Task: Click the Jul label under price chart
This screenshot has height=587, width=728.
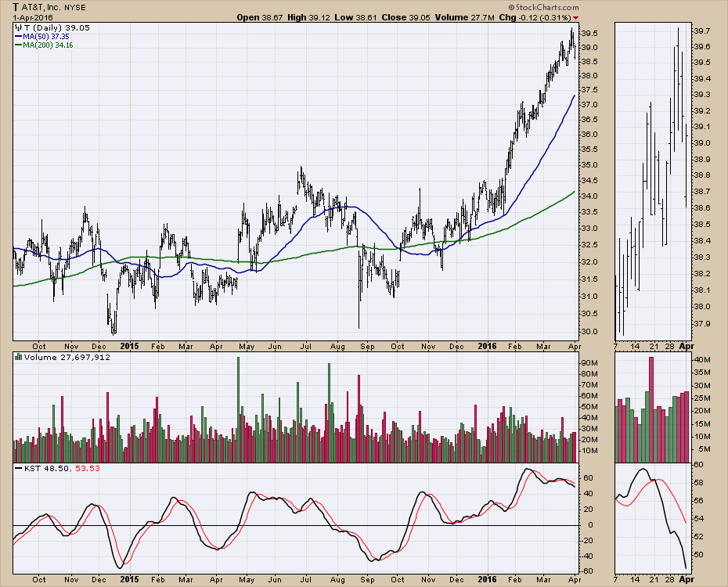Action: point(305,346)
